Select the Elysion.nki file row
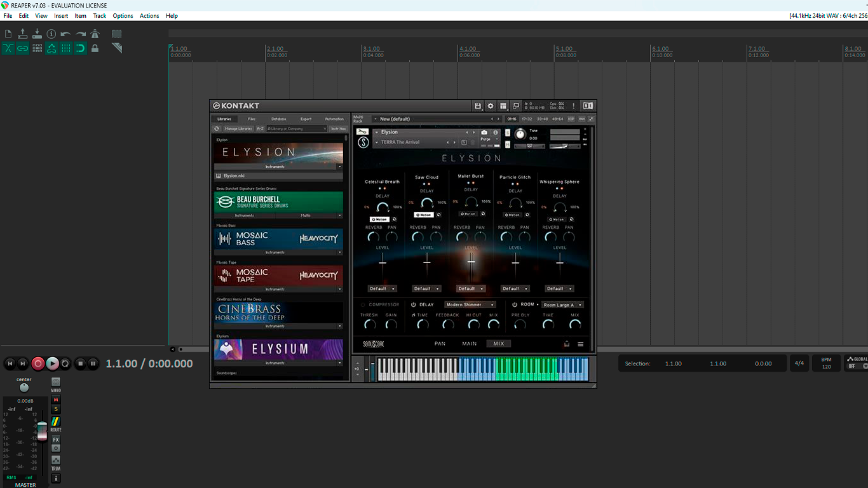 tap(278, 175)
